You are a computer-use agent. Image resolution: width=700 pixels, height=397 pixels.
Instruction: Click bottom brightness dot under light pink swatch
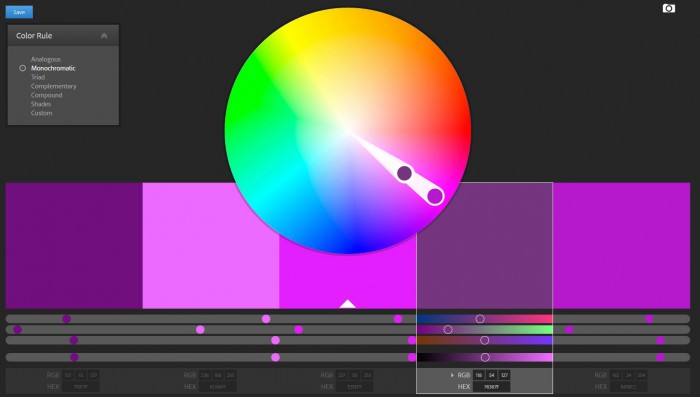pos(275,357)
